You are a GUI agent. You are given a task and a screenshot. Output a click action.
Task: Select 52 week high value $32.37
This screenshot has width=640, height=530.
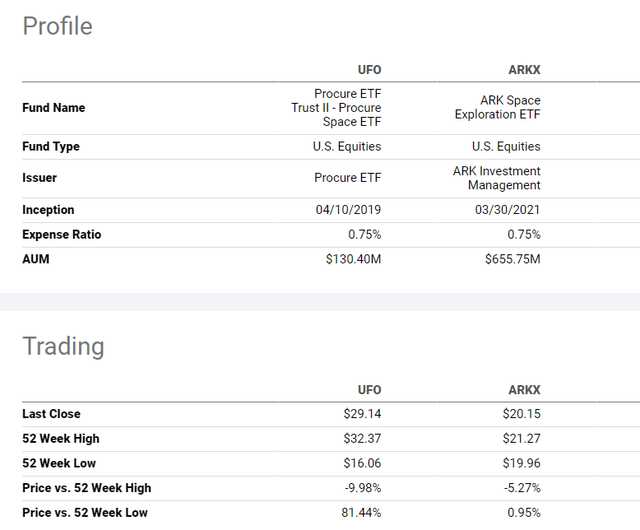tap(362, 439)
